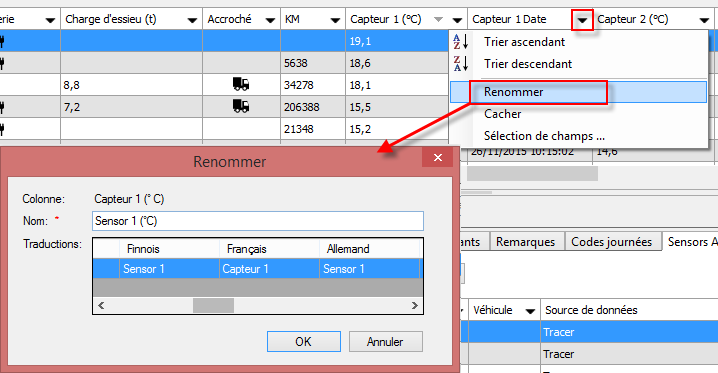Open Charge d'essieu (t) column dropdown
This screenshot has width=718, height=373.
point(192,20)
